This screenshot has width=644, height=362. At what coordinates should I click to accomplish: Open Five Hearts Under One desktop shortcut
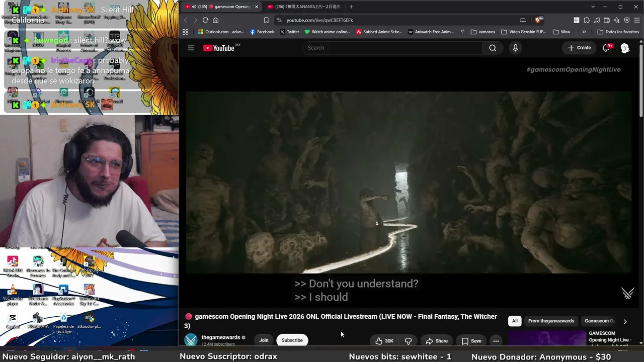pos(38,295)
